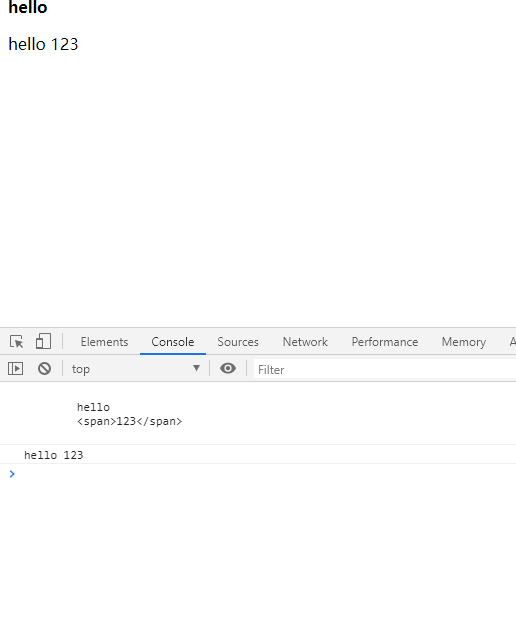Show the console sidebar panel icon
The width and height of the screenshot is (516, 636).
click(15, 369)
